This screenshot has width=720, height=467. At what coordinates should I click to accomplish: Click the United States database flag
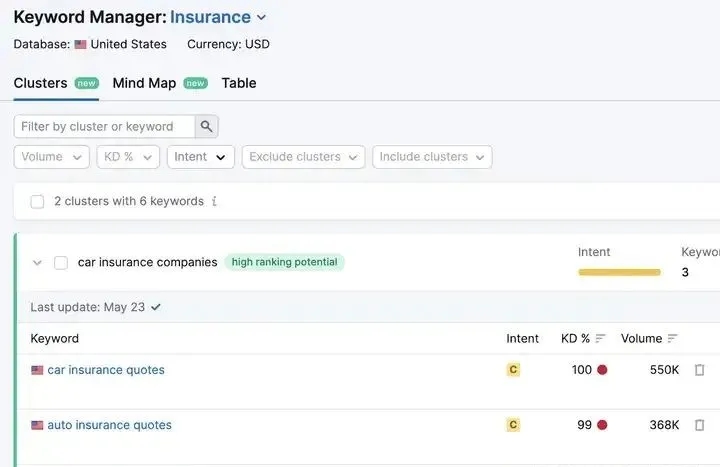[80, 45]
